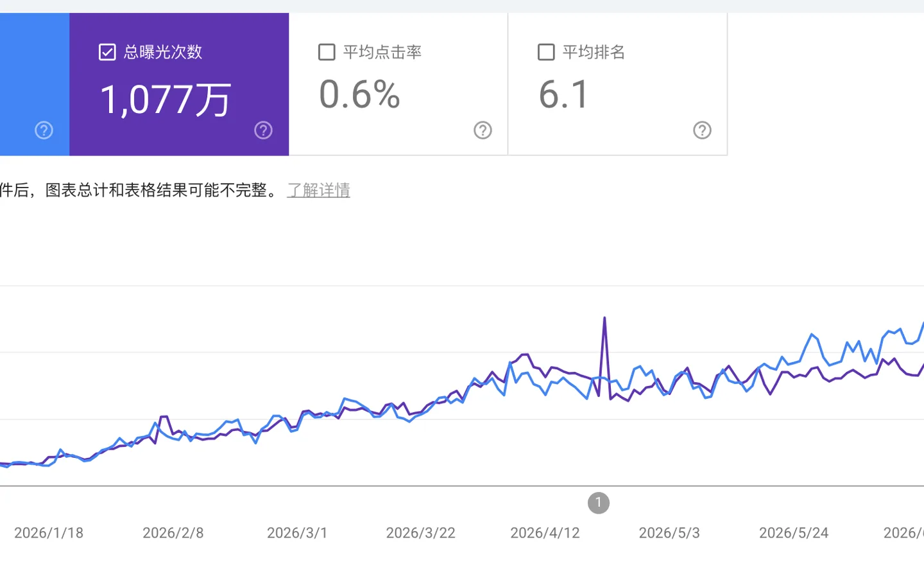Viewport: 924px width, 569px height.
Task: Click the 2026/1/18 axis date label
Action: (49, 533)
